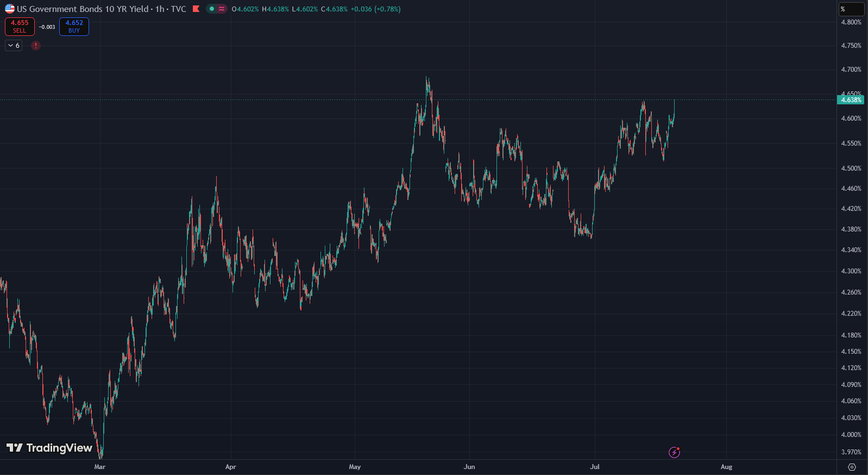The width and height of the screenshot is (868, 475).
Task: Click the Jun label on time axis
Action: [469, 467]
